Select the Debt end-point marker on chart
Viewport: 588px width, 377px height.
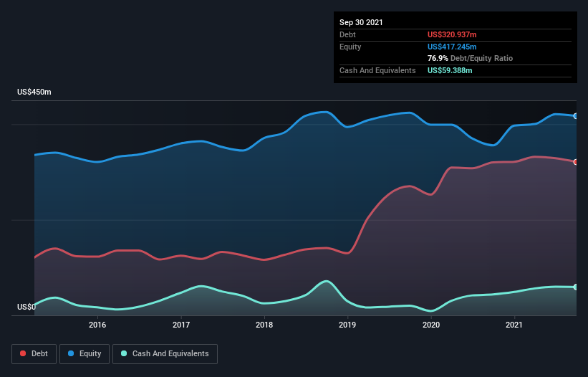click(575, 162)
